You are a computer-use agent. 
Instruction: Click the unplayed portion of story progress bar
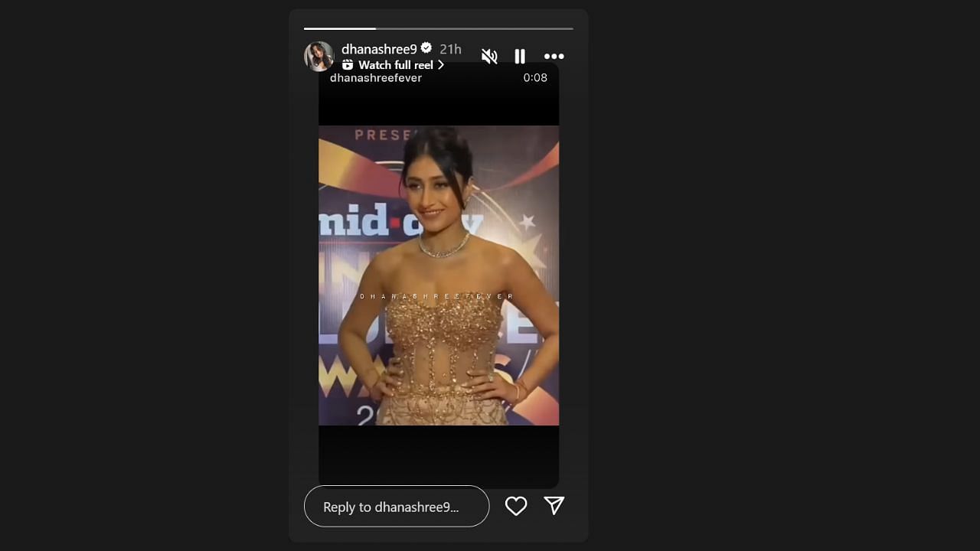475,28
